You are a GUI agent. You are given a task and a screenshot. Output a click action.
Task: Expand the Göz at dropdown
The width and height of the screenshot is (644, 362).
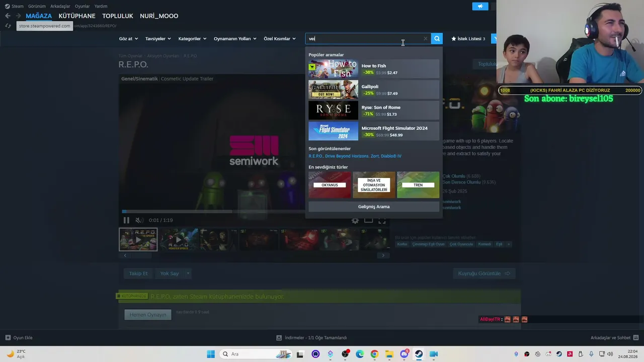tap(128, 39)
